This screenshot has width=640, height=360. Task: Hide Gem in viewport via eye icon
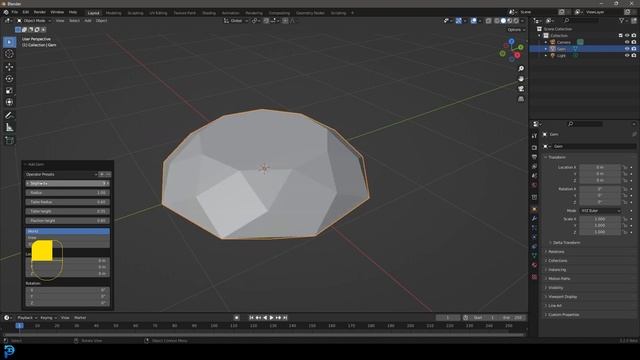point(627,49)
